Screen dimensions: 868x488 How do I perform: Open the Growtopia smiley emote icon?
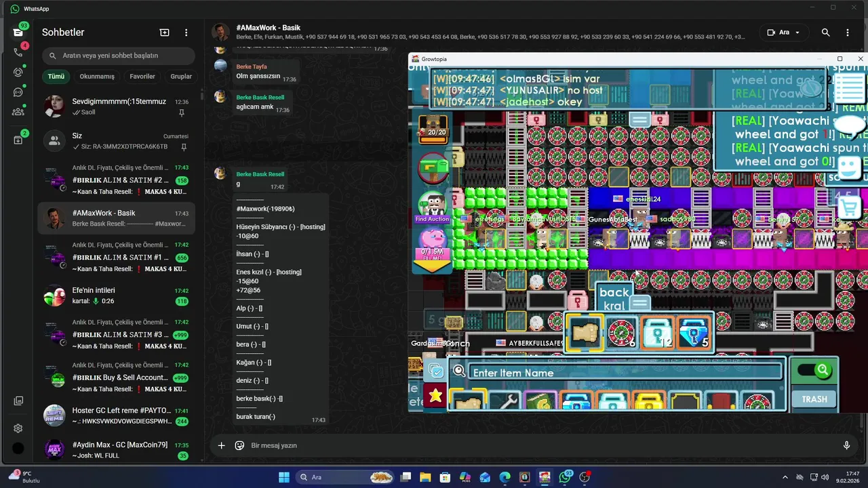(849, 167)
